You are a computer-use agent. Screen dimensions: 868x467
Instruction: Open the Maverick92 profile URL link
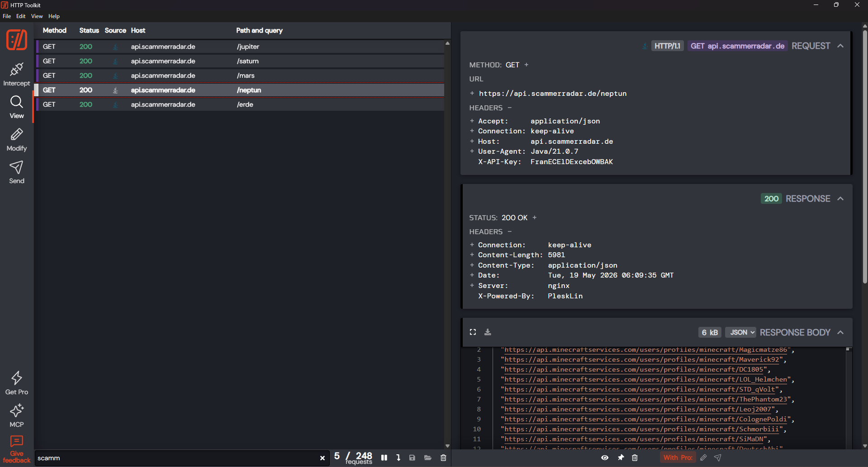pos(642,359)
